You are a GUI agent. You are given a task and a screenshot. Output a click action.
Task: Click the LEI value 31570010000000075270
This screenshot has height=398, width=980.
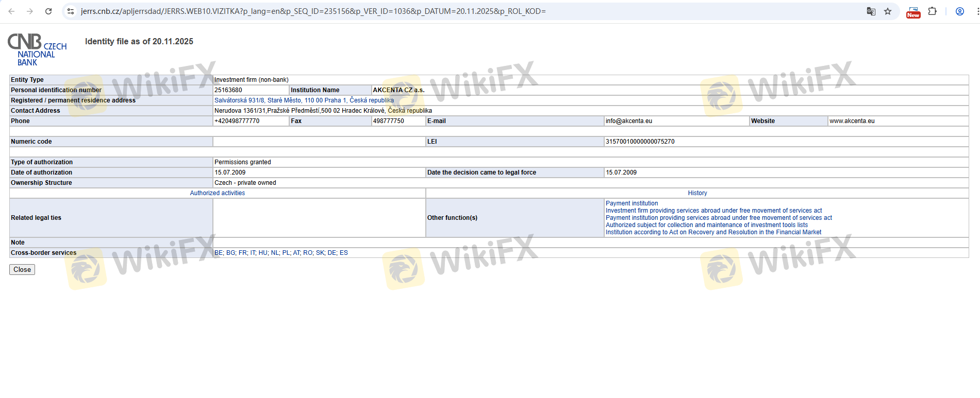640,142
